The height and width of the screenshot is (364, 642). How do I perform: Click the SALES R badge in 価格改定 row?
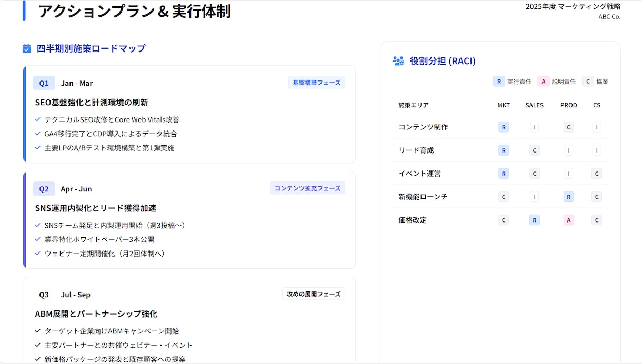[x=535, y=220]
